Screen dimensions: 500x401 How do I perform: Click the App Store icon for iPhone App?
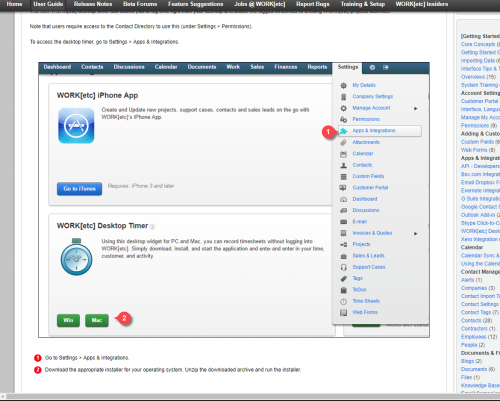[x=76, y=126]
